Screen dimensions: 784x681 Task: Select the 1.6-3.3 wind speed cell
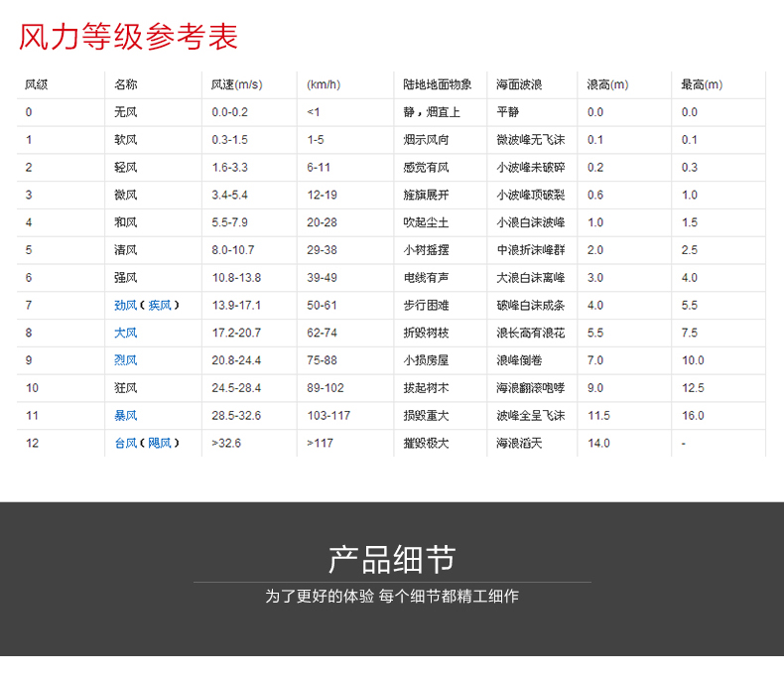pyautogui.click(x=229, y=167)
